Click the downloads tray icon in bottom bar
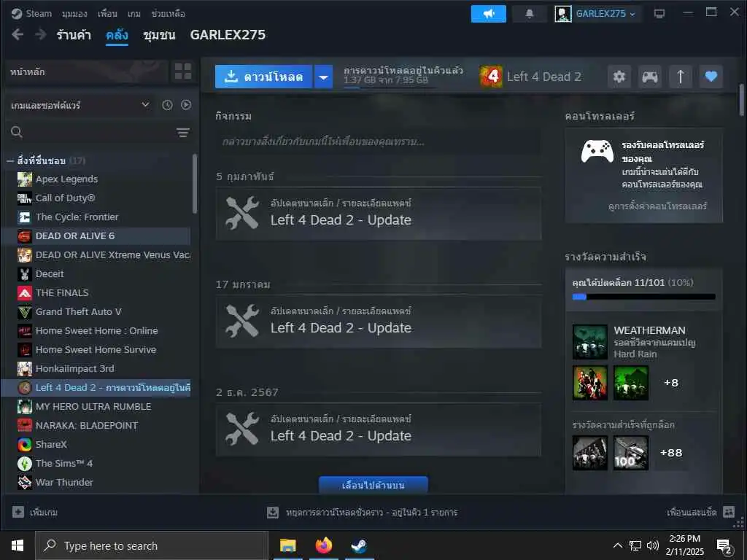The image size is (747, 560). pyautogui.click(x=273, y=513)
